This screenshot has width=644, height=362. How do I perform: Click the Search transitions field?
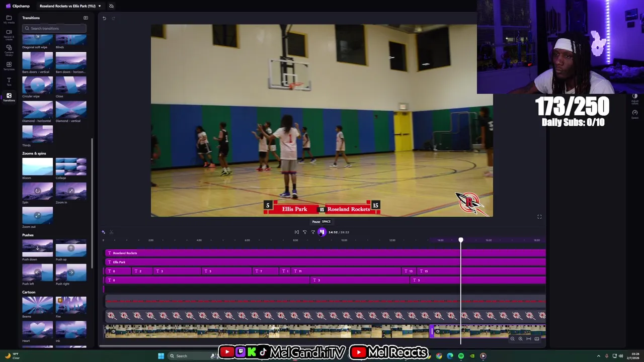tap(54, 28)
